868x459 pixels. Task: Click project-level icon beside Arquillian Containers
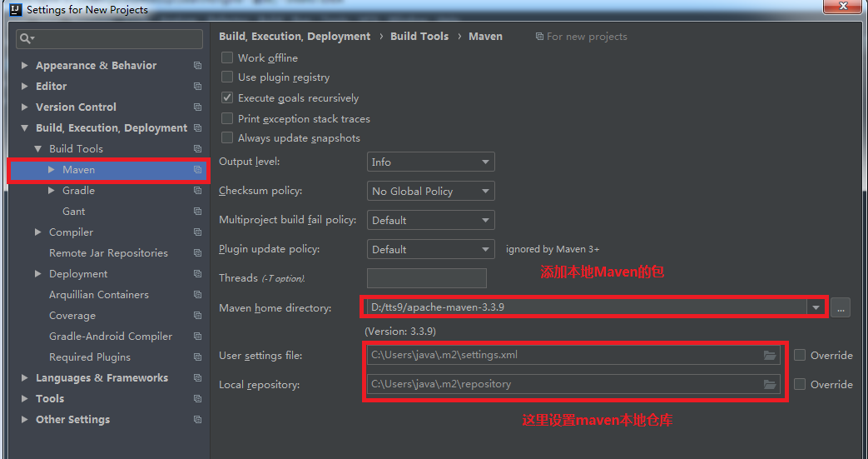coord(197,295)
